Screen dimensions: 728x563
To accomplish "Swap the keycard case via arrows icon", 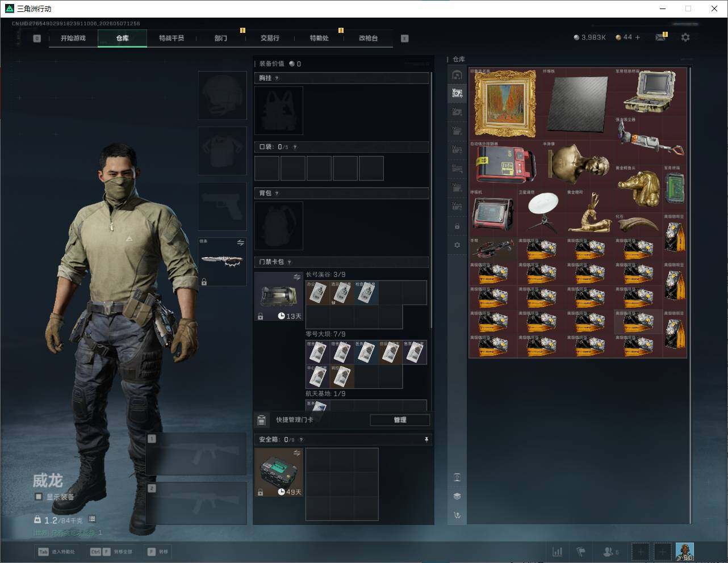I will tap(296, 277).
